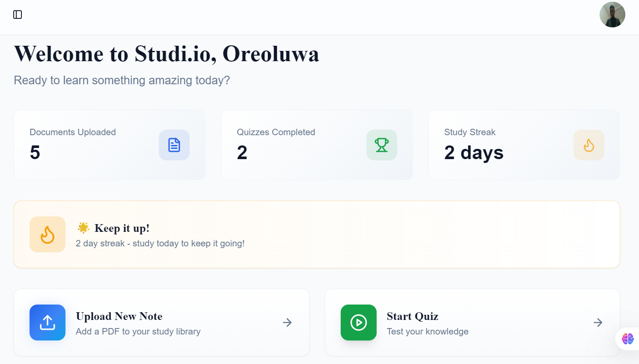Select the Quizzes Completed card
The image size is (639, 364).
(x=317, y=145)
